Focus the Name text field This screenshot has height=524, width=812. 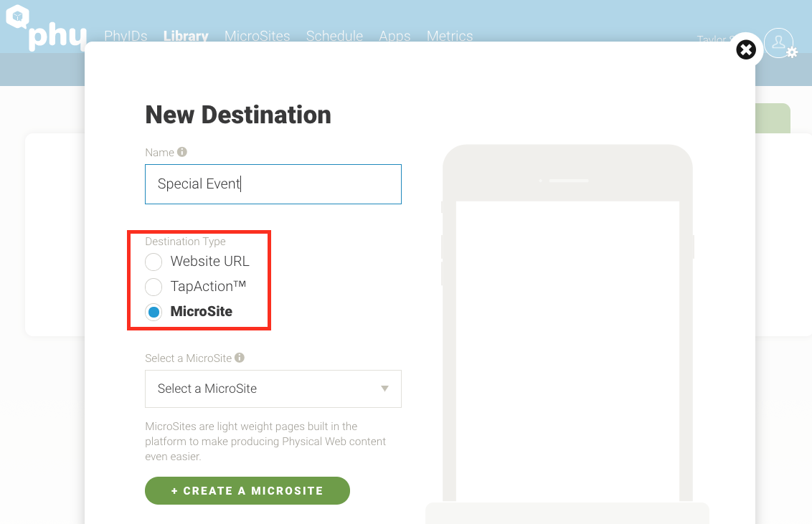(273, 184)
